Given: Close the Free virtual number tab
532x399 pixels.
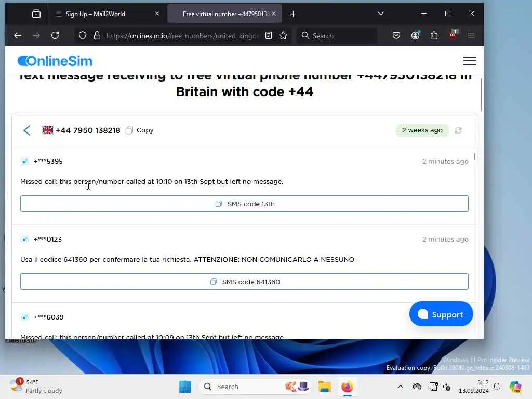Looking at the screenshot, I should [x=274, y=14].
